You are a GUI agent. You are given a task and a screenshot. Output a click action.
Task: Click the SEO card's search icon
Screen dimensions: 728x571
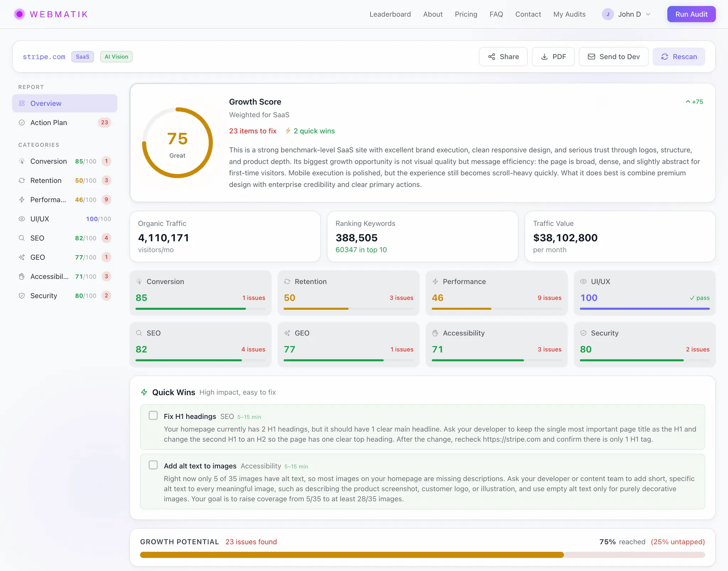coord(139,333)
